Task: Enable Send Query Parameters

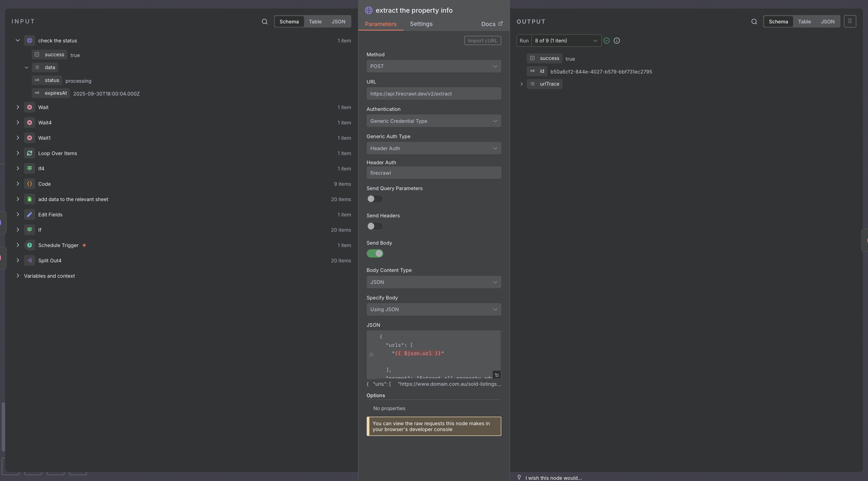Action: coord(375,199)
